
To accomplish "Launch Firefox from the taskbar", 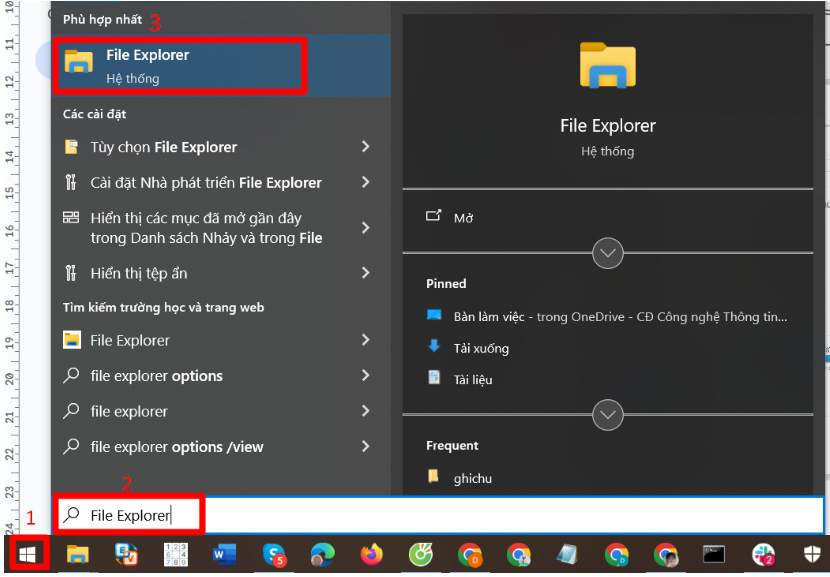I will coord(372,554).
